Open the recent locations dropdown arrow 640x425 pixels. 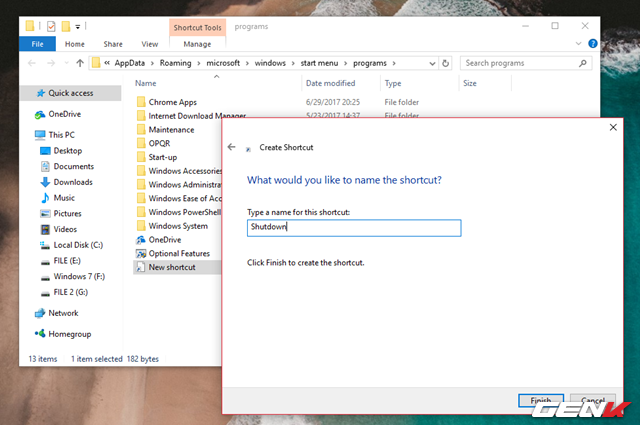67,63
